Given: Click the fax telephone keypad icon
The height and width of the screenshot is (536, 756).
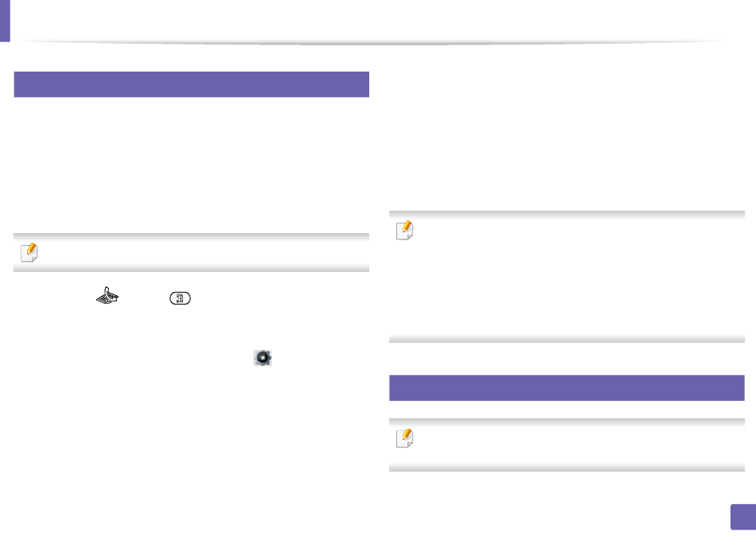Looking at the screenshot, I should pos(107,296).
